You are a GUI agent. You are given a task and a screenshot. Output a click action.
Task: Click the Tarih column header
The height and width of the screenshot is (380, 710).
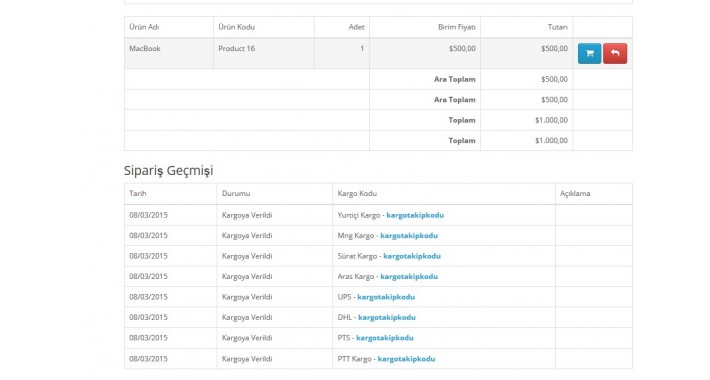click(x=171, y=193)
